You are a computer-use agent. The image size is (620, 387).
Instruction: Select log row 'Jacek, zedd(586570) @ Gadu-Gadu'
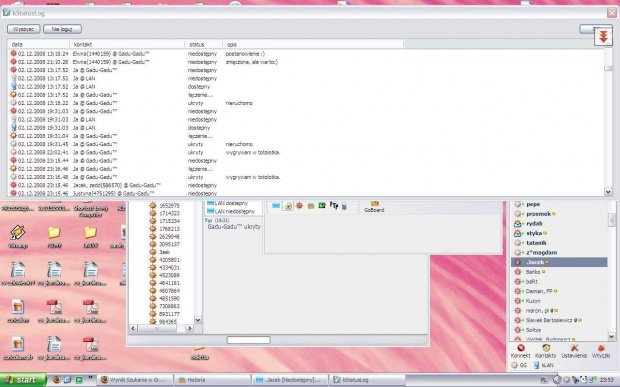pyautogui.click(x=306, y=185)
